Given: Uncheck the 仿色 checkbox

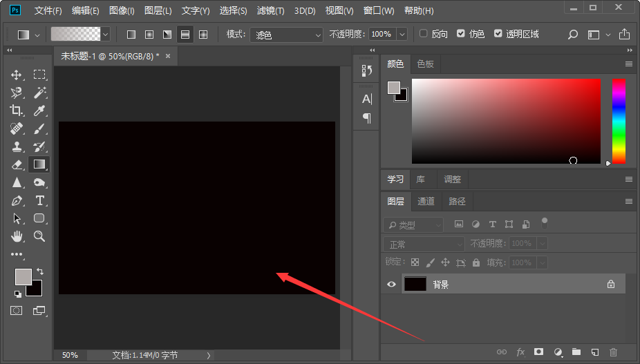Looking at the screenshot, I should point(461,33).
